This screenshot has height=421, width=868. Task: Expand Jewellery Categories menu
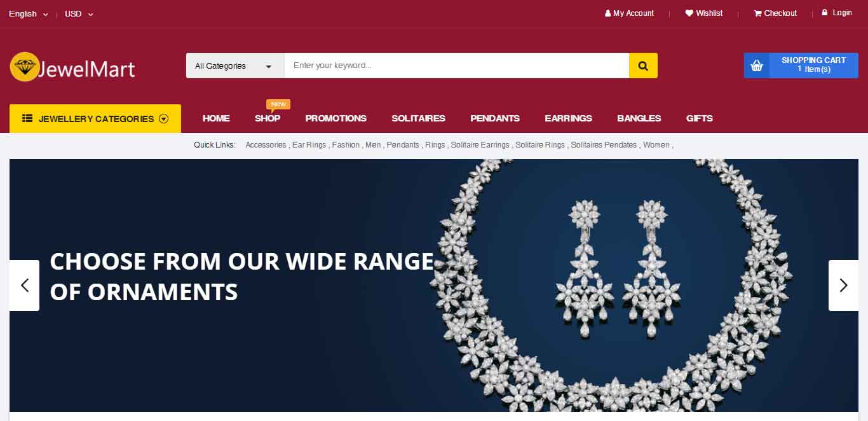(x=95, y=118)
